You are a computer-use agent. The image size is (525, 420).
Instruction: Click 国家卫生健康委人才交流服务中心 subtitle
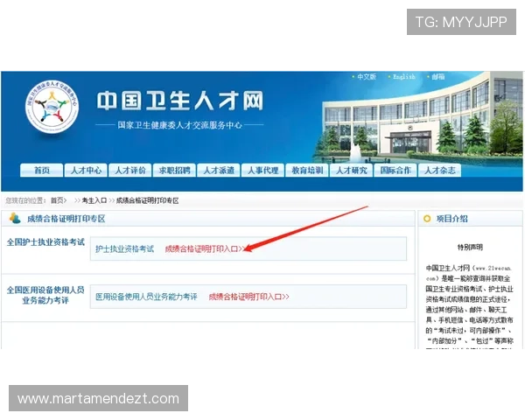tap(179, 125)
